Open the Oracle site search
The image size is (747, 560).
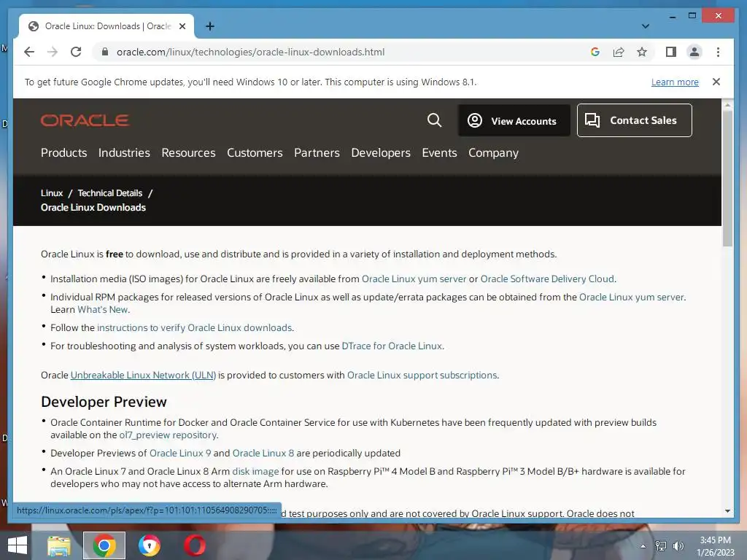(434, 120)
